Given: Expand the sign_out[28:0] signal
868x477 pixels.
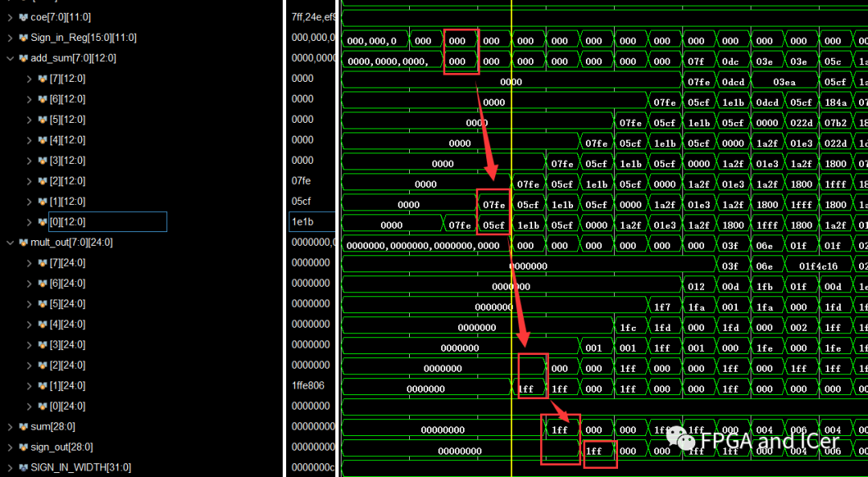Looking at the screenshot, I should [x=10, y=447].
